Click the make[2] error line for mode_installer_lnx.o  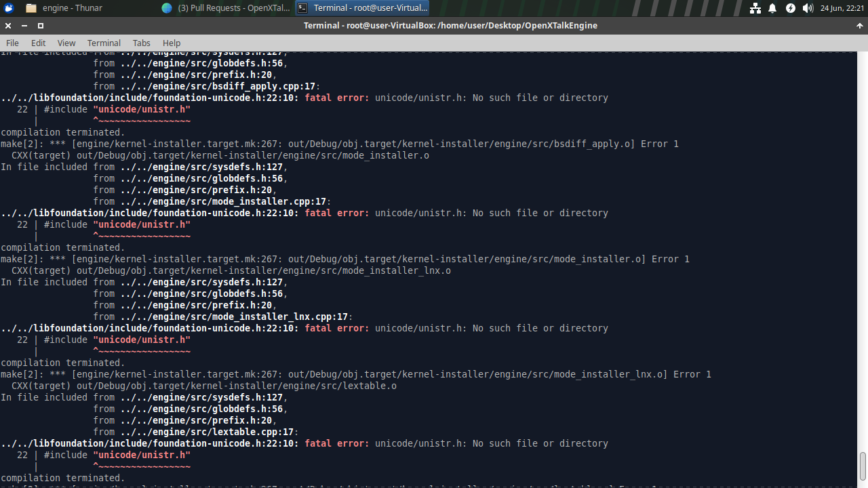[x=355, y=374]
